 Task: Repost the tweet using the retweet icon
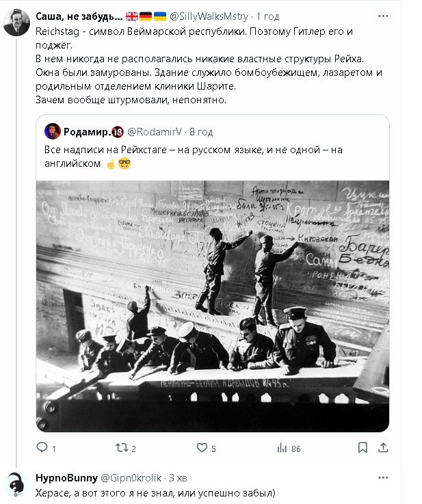[x=121, y=448]
